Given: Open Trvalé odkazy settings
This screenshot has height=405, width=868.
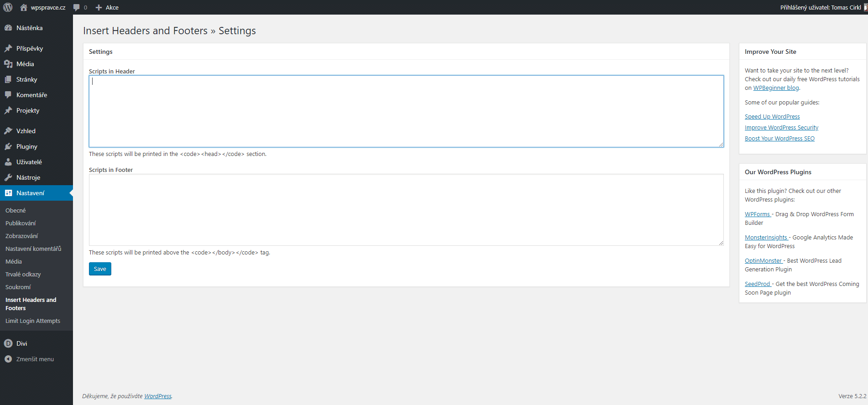Looking at the screenshot, I should point(23,274).
